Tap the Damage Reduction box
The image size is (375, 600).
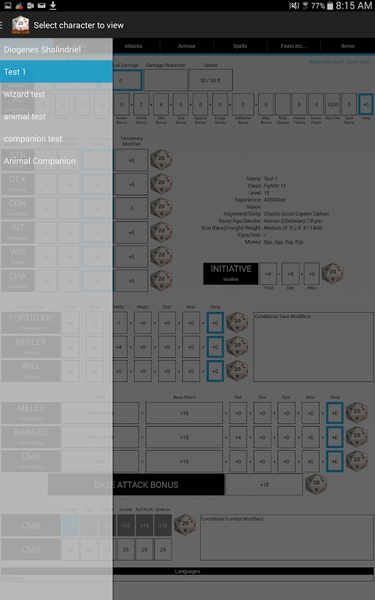(166, 80)
